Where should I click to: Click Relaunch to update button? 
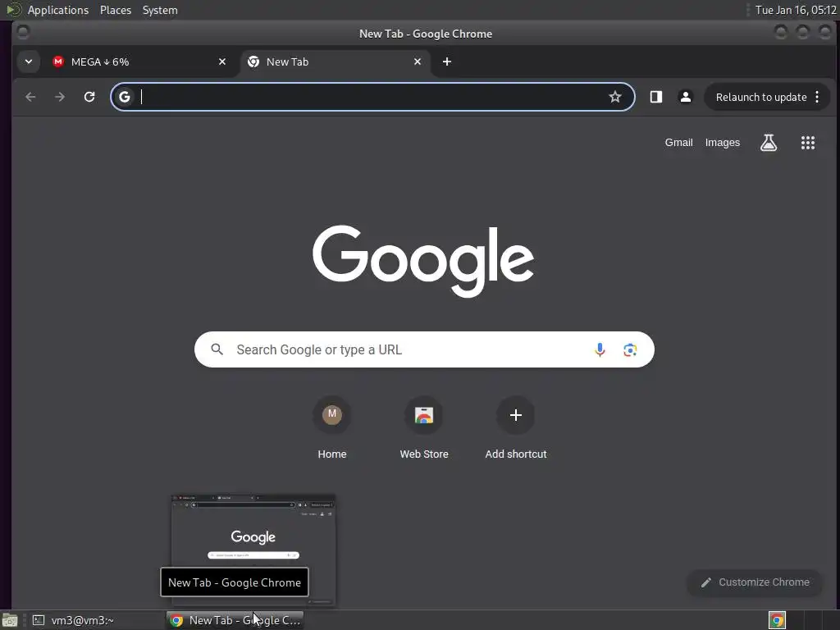[x=761, y=97]
